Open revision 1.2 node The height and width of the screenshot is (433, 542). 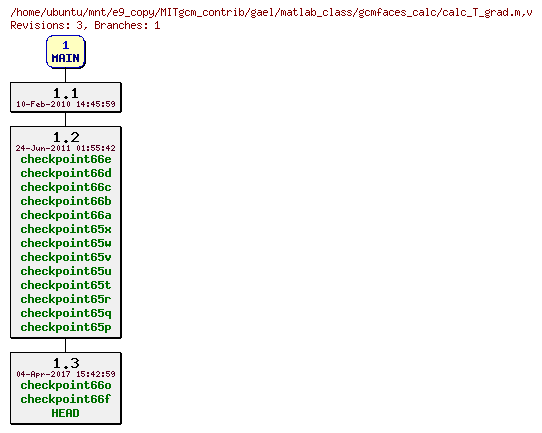click(x=66, y=232)
